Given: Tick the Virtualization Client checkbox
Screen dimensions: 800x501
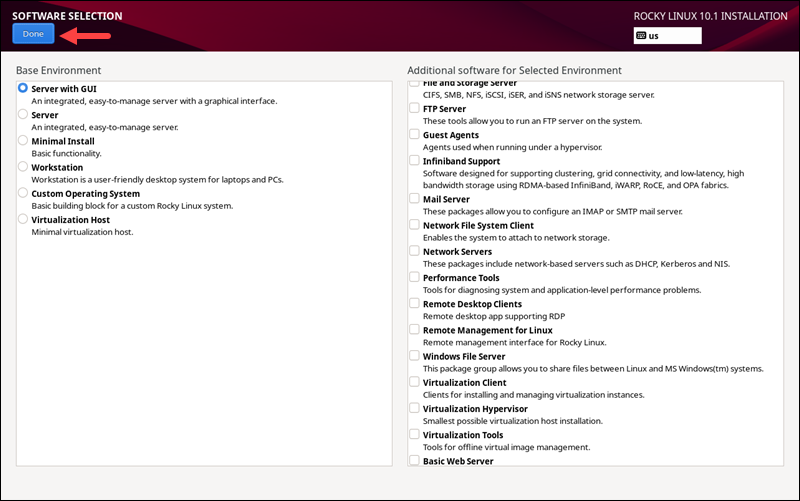Looking at the screenshot, I should (414, 382).
